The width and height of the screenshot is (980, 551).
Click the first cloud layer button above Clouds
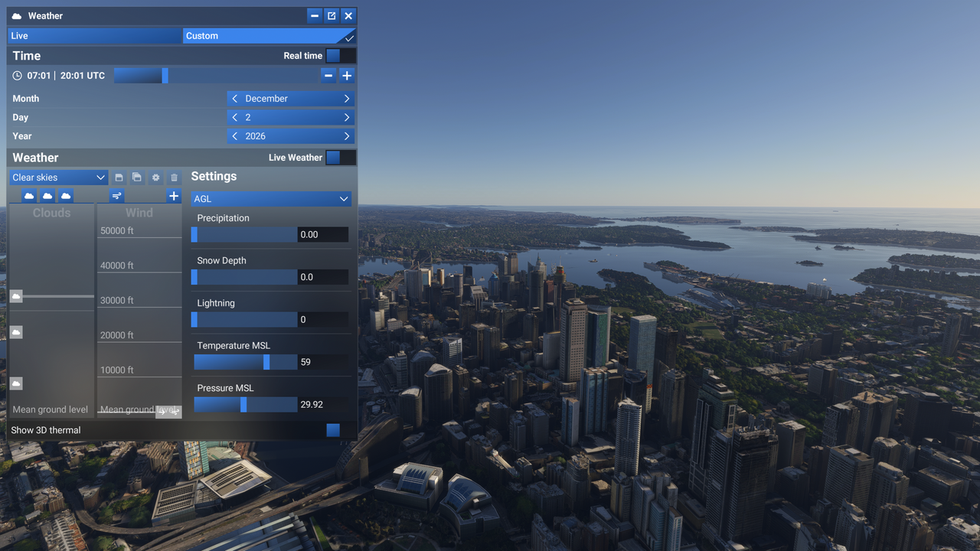click(29, 196)
